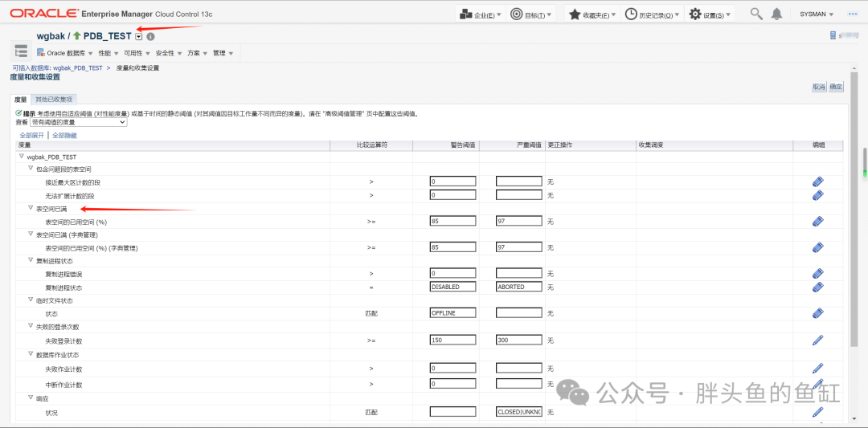
Task: Click warning threshold 85 for 表空间的已用空间 (%)
Action: tap(452, 221)
